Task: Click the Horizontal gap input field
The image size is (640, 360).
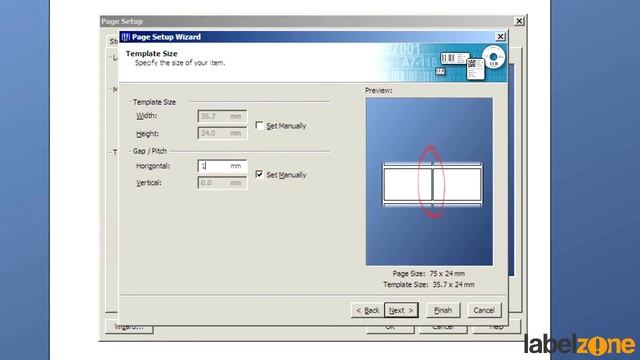Action: pyautogui.click(x=222, y=166)
